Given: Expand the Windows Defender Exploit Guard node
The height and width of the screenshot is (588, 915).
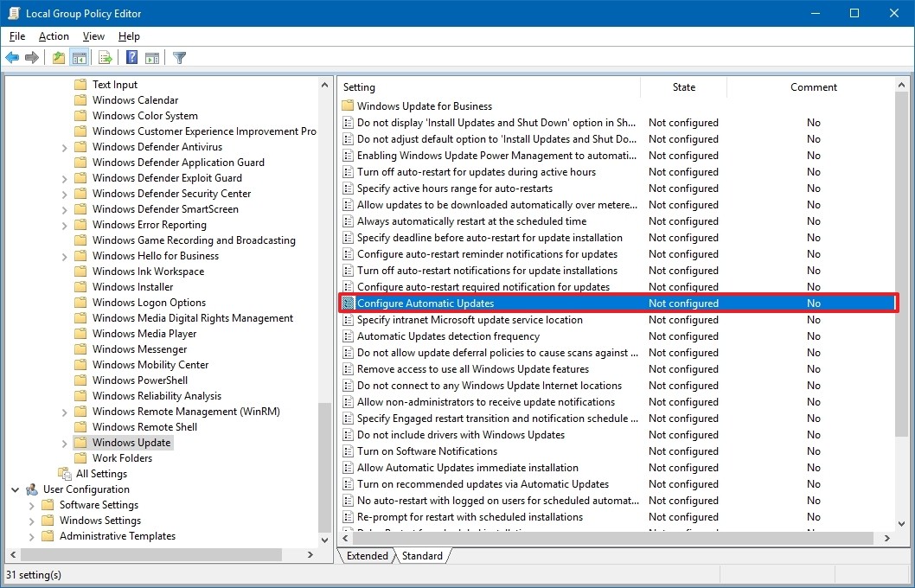Looking at the screenshot, I should click(64, 178).
